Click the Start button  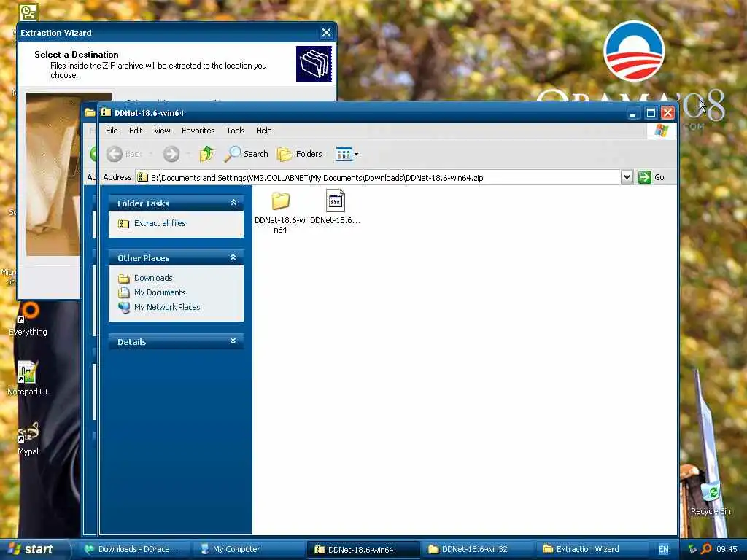point(34,549)
